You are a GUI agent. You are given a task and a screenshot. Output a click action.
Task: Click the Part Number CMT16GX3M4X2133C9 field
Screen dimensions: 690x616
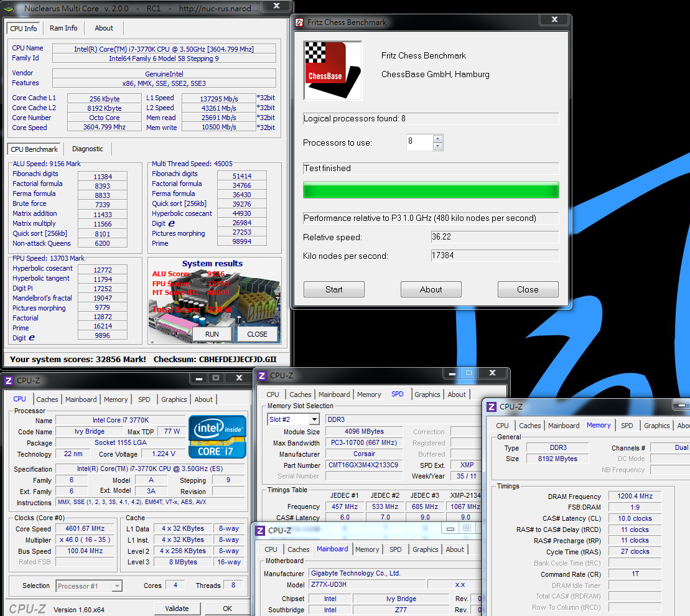point(364,465)
